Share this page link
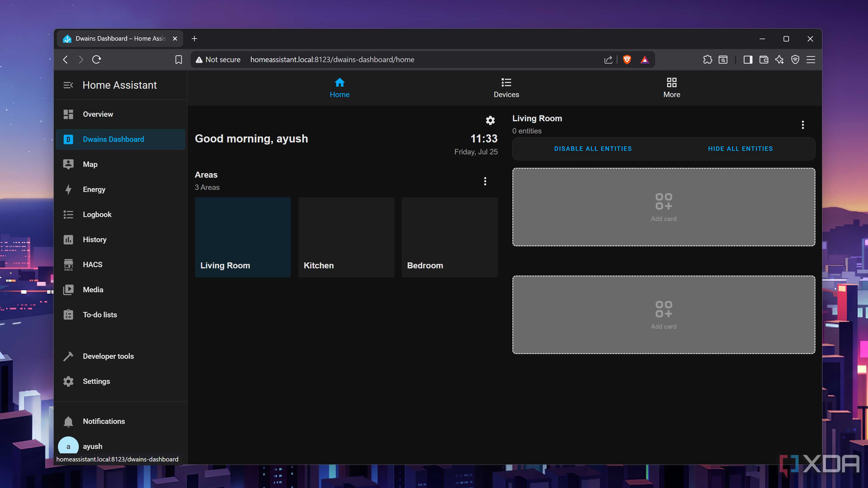 (x=608, y=60)
